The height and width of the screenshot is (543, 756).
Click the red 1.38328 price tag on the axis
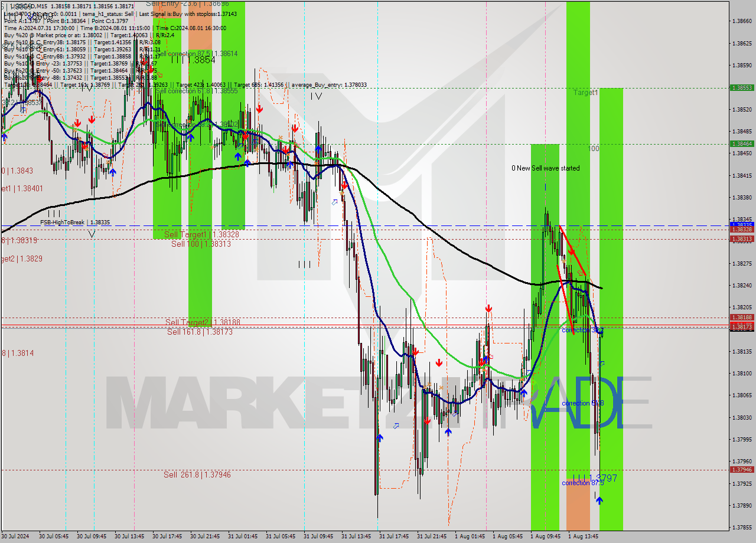741,230
